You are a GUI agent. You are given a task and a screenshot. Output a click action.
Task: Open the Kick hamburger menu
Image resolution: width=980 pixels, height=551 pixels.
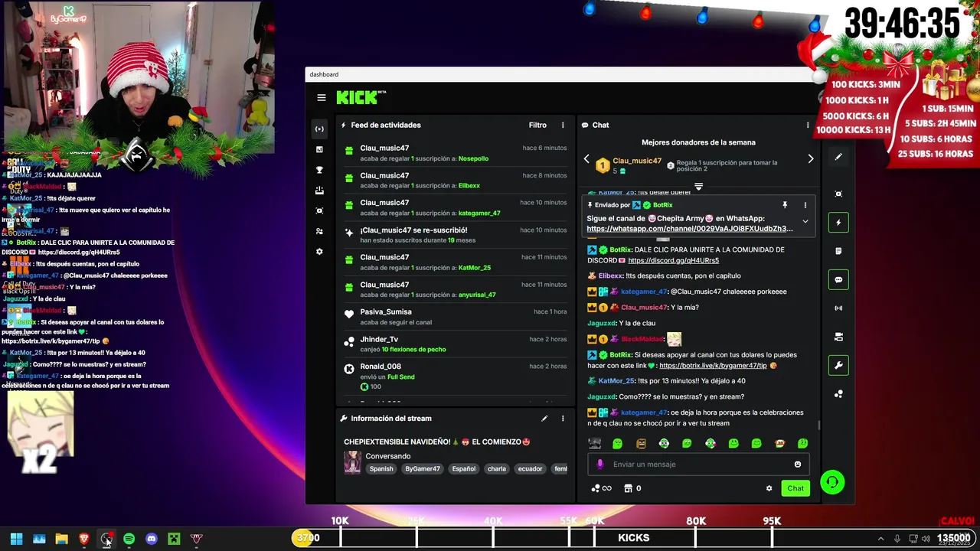pos(322,97)
